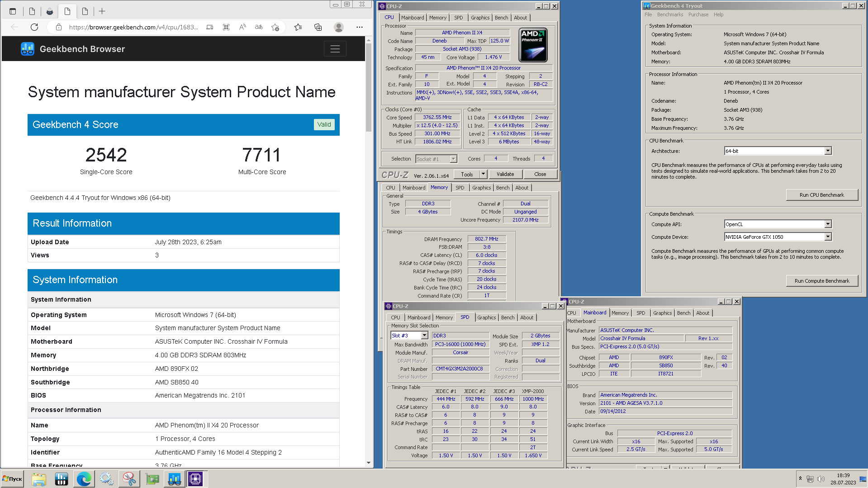Viewport: 868px width, 488px height.
Task: Click the Validate button in CPU-Z
Action: coord(505,174)
